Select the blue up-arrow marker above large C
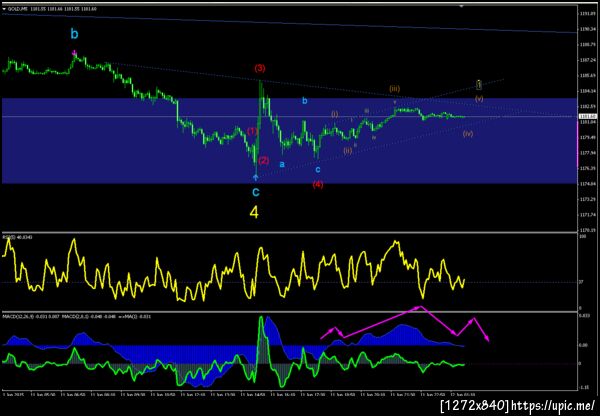This screenshot has height=416, width=600. [256, 177]
